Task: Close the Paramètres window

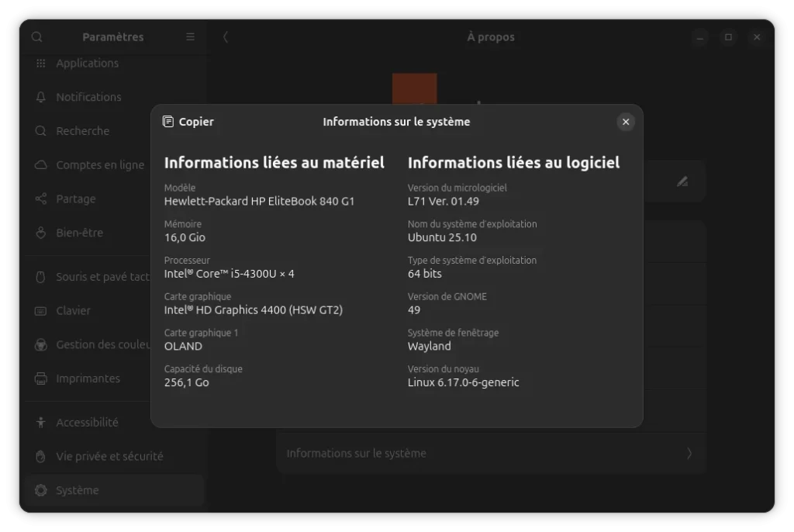Action: pos(757,37)
